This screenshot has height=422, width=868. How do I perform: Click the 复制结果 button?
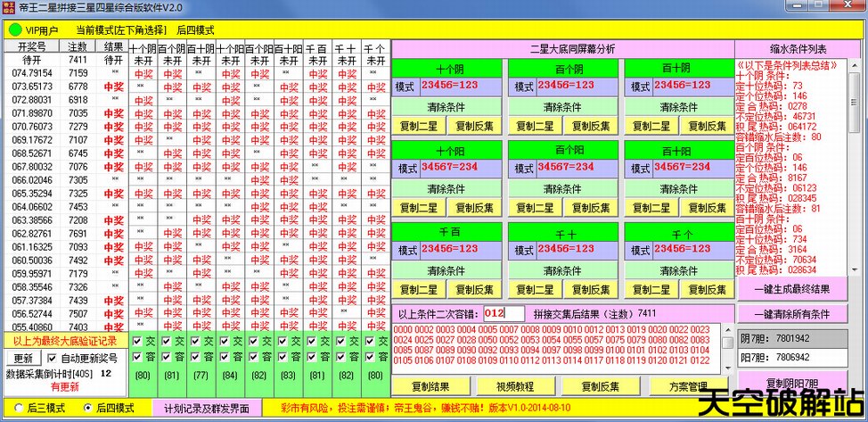431,386
